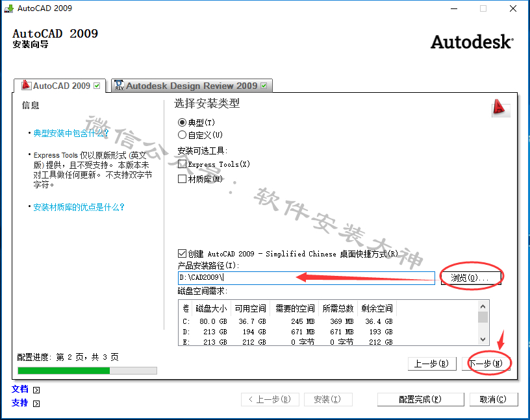Expand the 支持 arrow icon

click(x=36, y=403)
